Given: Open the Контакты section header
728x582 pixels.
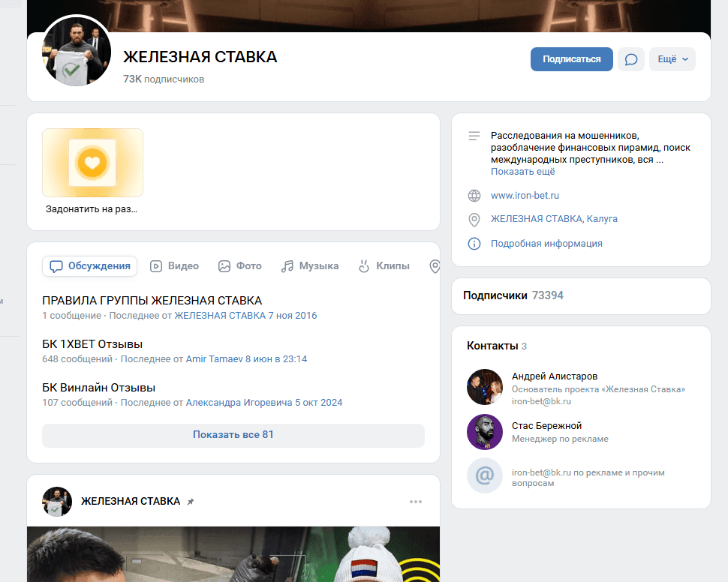Looking at the screenshot, I should pyautogui.click(x=496, y=346).
